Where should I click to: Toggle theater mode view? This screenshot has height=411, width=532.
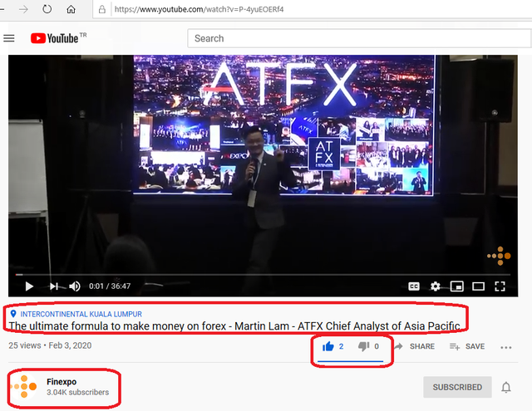pos(478,286)
